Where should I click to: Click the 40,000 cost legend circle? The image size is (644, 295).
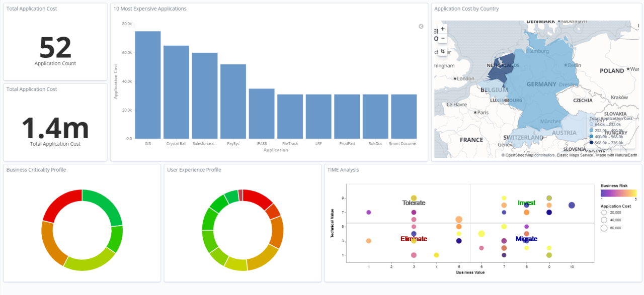604,220
